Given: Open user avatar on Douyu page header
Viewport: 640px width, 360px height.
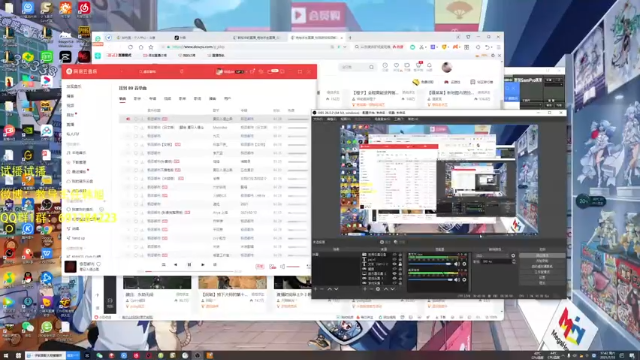Looking at the screenshot, I should click(x=447, y=67).
